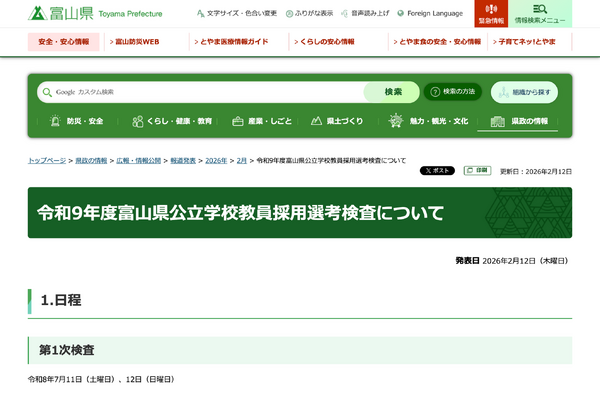
Task: Go to 2月 breadcrumb
Action: pos(241,161)
